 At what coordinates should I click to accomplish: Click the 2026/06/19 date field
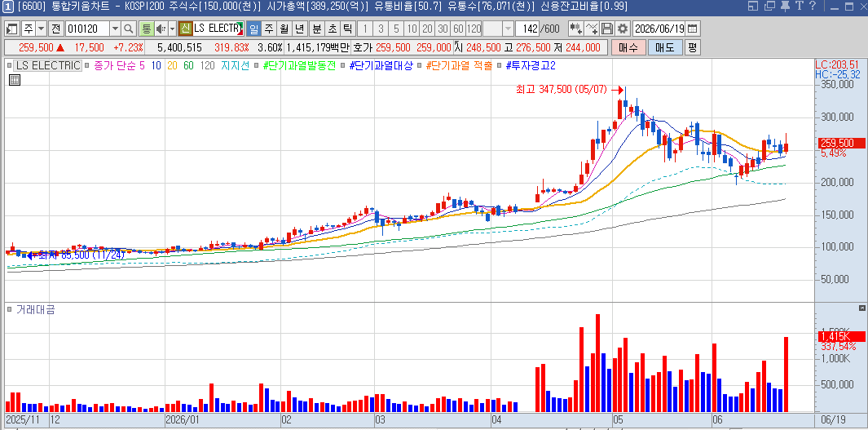tap(659, 29)
